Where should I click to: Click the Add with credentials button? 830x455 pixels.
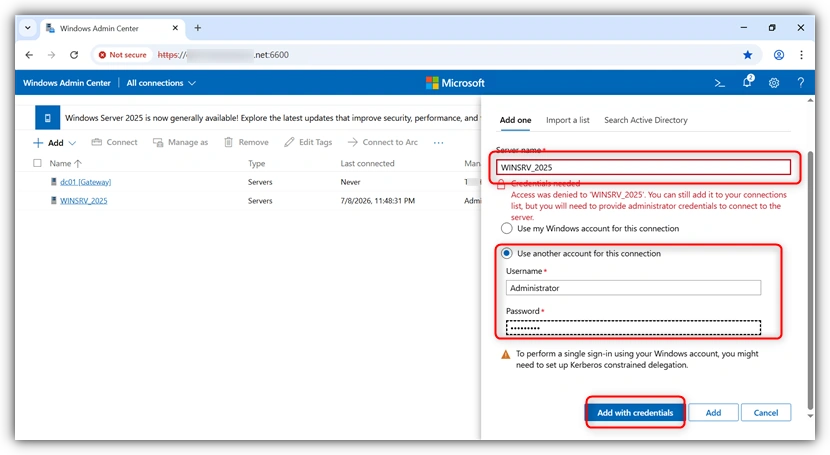[x=635, y=413]
